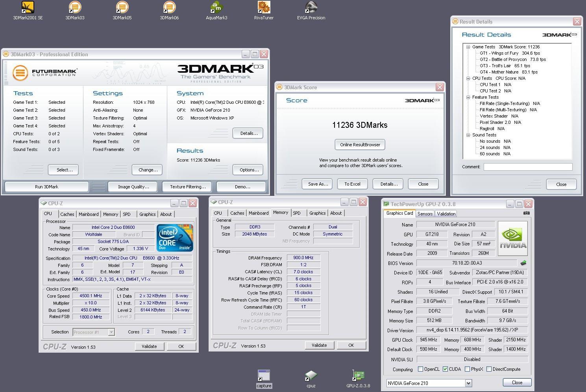Click the GPU-Z screenshot camera icon
Viewport: 586px width, 392px height.
point(526,213)
